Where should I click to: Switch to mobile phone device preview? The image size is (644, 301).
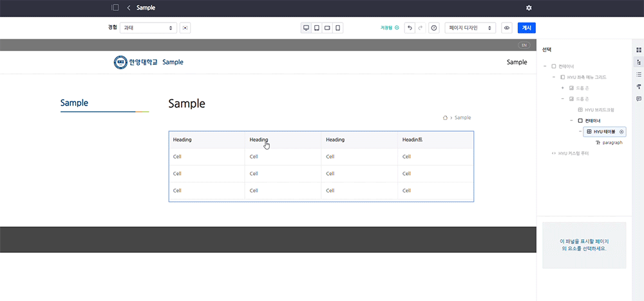[x=337, y=28]
